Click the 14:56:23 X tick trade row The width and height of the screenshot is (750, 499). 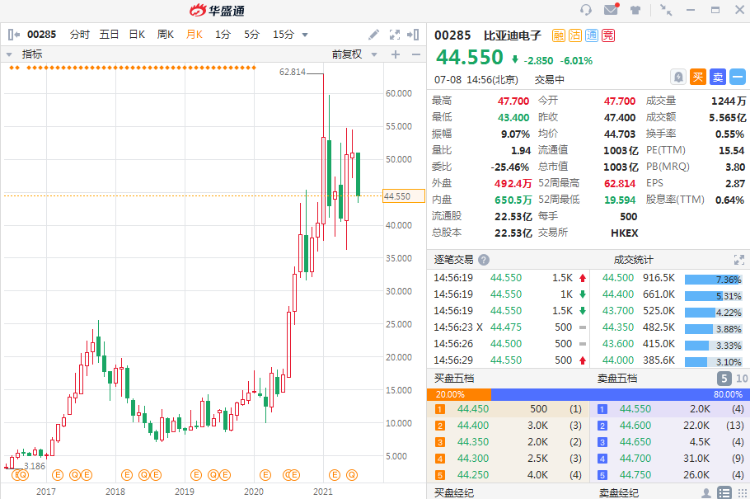tap(509, 327)
